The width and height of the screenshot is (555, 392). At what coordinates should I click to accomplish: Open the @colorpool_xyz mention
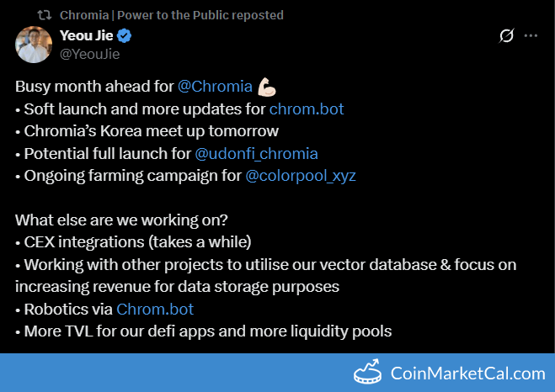point(299,175)
